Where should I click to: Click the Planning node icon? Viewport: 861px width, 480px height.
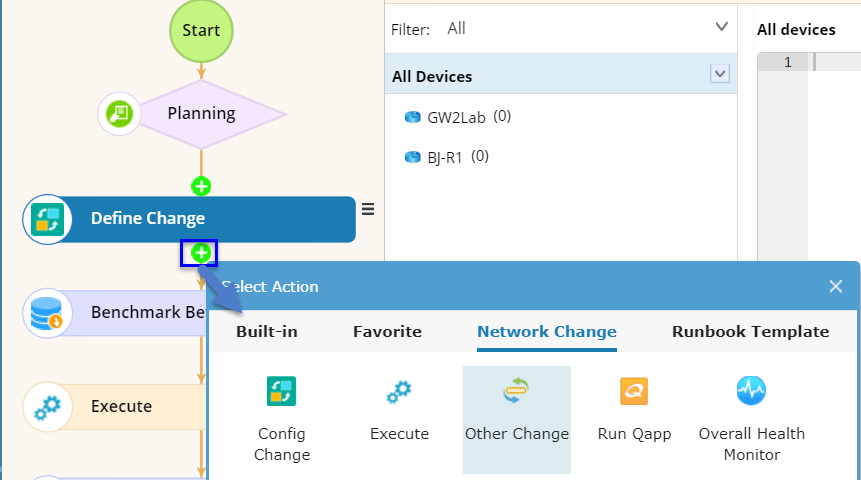click(119, 113)
